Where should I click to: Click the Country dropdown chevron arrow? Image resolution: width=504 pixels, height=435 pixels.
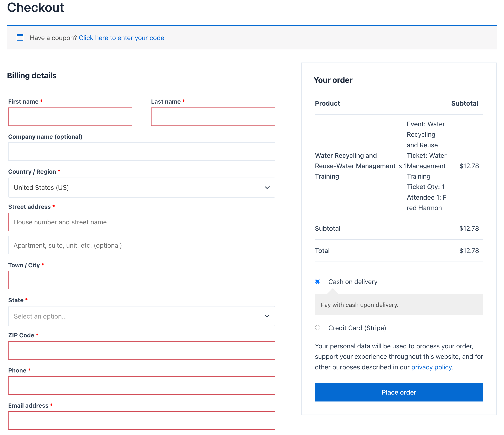click(x=267, y=187)
